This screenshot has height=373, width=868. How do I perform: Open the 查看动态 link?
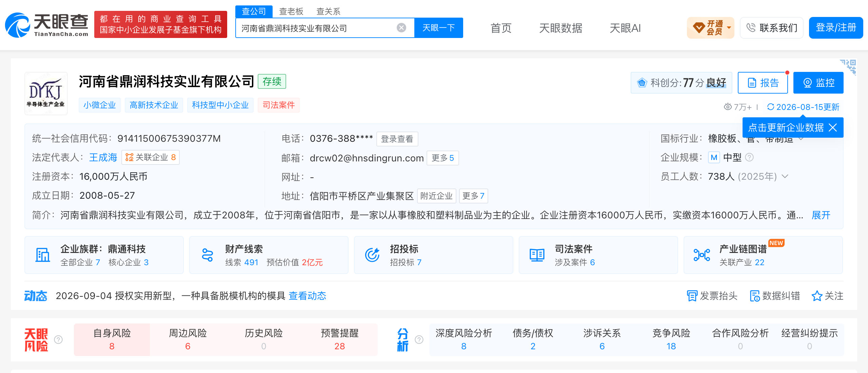pos(307,296)
